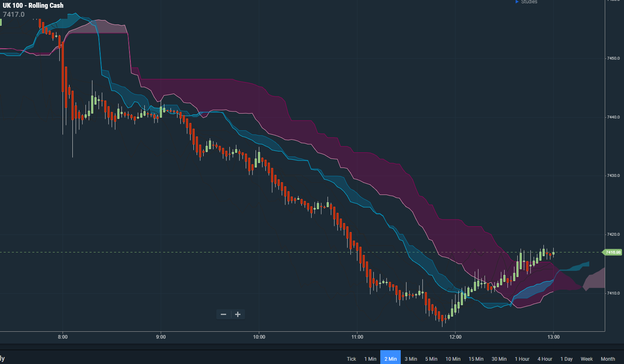
Task: Click the 7450.0 price axis label
Action: pos(613,58)
